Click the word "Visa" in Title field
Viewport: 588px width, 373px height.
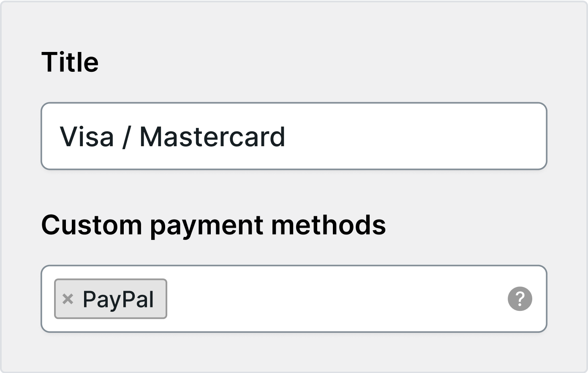point(87,136)
